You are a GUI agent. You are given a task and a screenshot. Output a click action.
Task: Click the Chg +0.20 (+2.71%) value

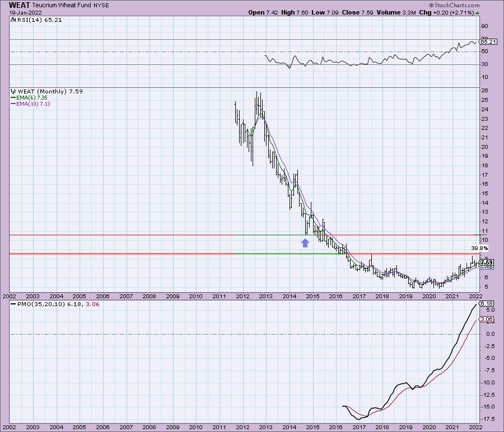point(446,12)
